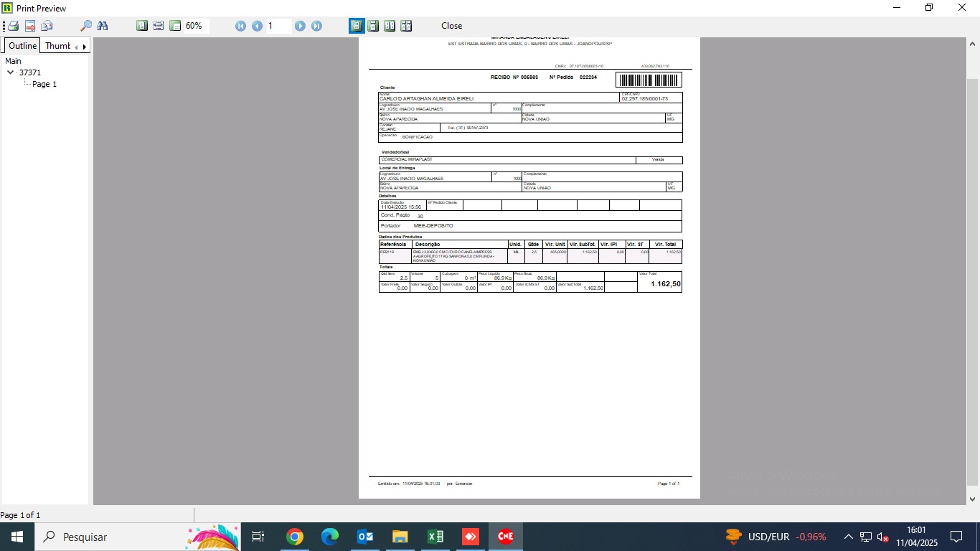Collapse the 37371 tree node
Screen dimensions: 980x551
pos(10,72)
